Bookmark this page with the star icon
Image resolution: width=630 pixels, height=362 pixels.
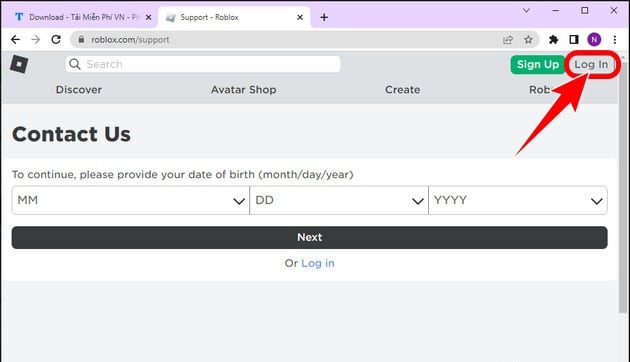(x=528, y=39)
